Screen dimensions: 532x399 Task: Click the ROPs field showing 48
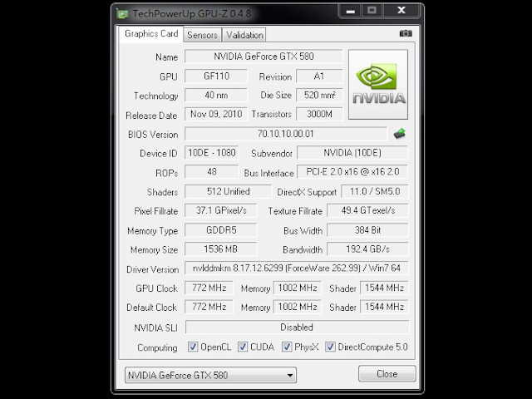[212, 172]
